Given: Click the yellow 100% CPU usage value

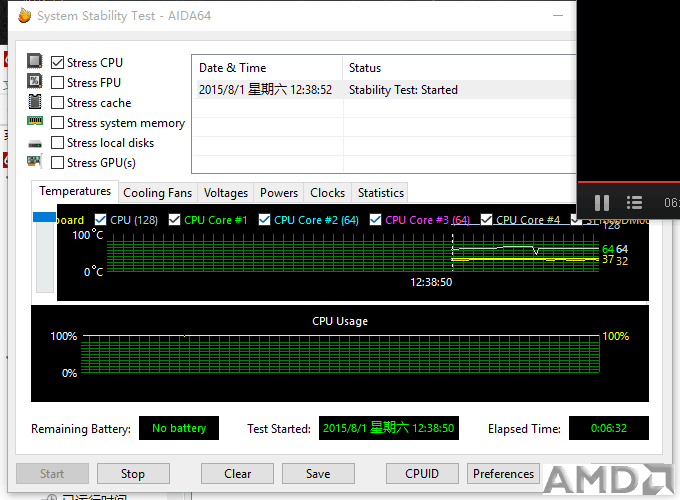Looking at the screenshot, I should click(x=616, y=336).
